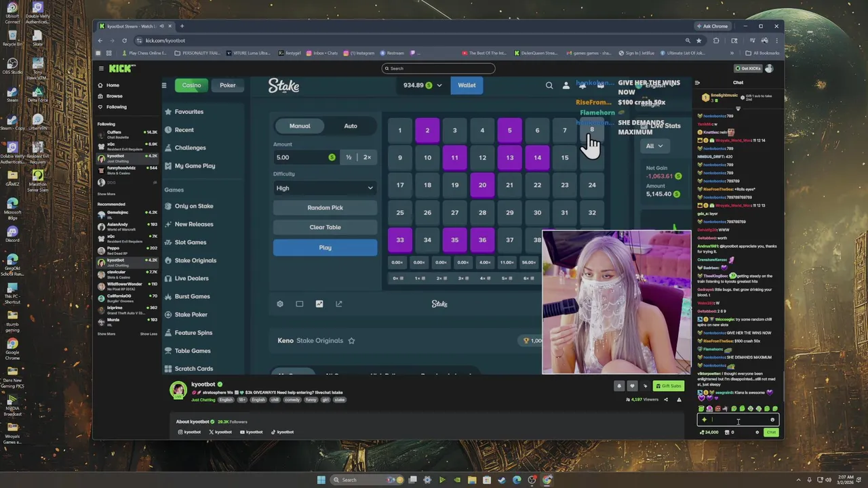
Task: Deselect Keno number 20 tile
Action: [x=482, y=185]
